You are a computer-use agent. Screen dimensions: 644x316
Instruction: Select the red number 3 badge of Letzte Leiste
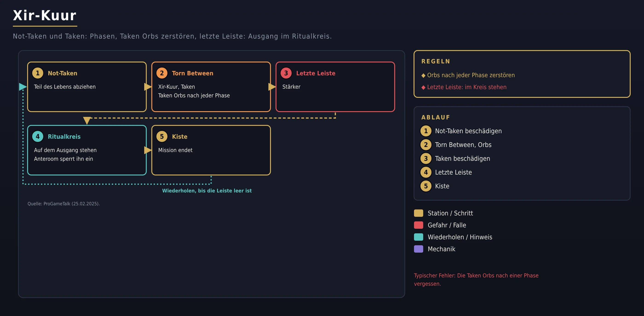[286, 73]
